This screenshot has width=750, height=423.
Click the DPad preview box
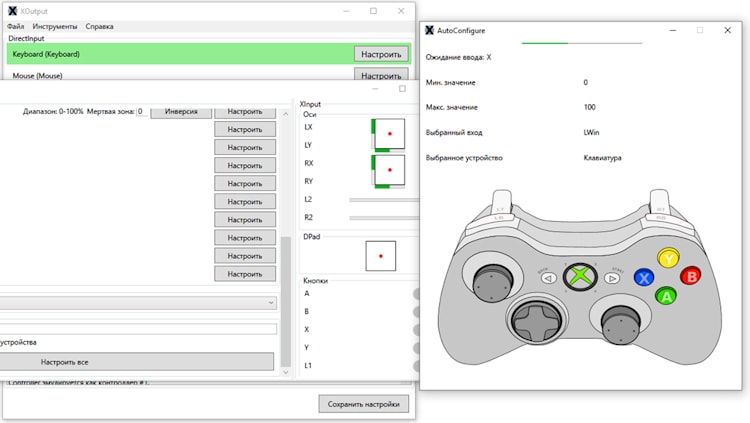click(x=381, y=256)
